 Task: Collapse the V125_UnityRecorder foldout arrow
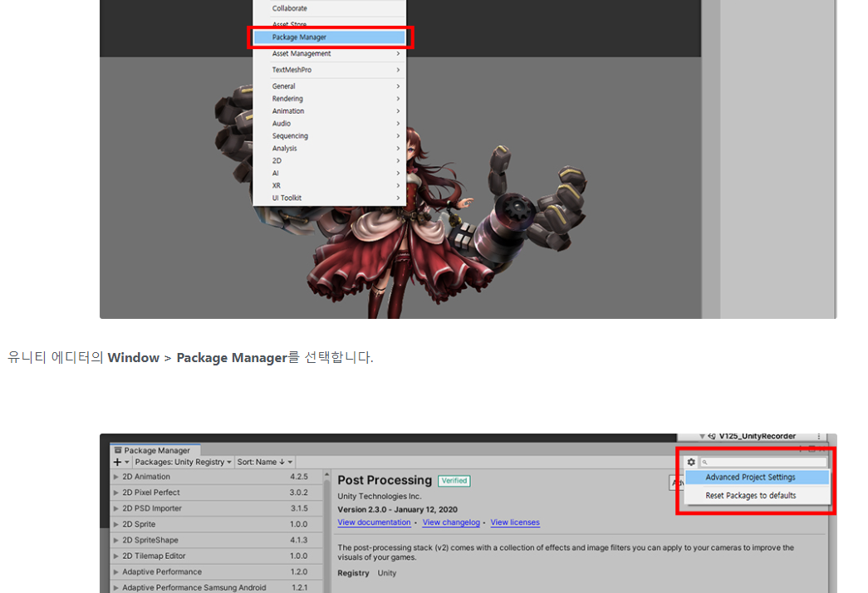click(702, 436)
